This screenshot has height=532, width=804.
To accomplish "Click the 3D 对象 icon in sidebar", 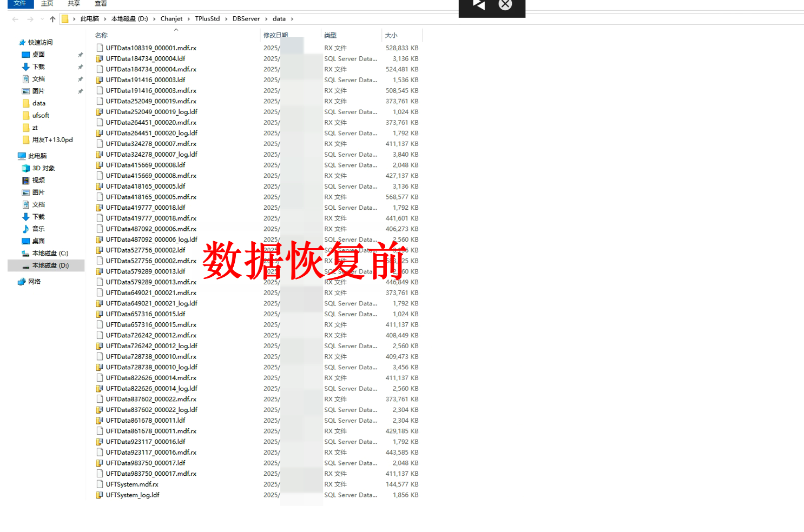I will point(25,168).
